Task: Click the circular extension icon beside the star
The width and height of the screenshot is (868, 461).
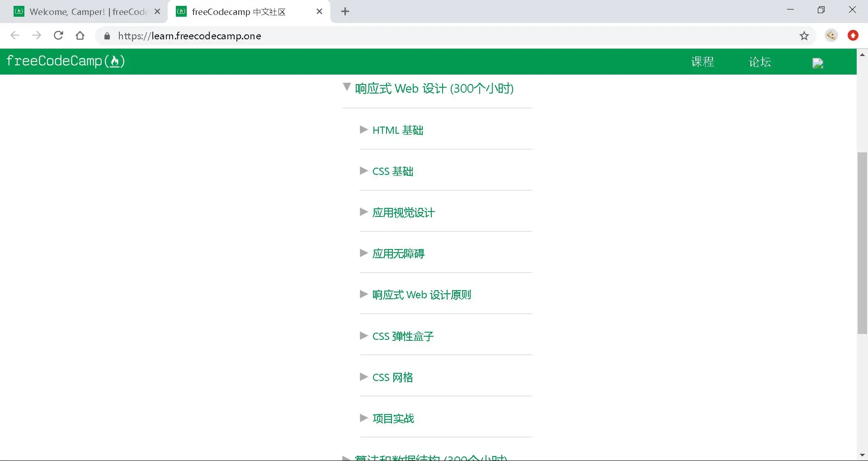Action: point(831,35)
